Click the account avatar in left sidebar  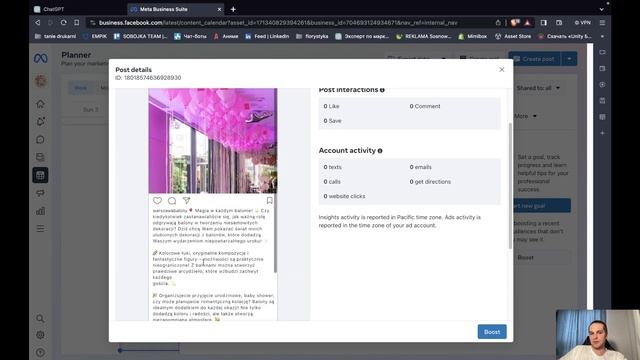(40, 81)
